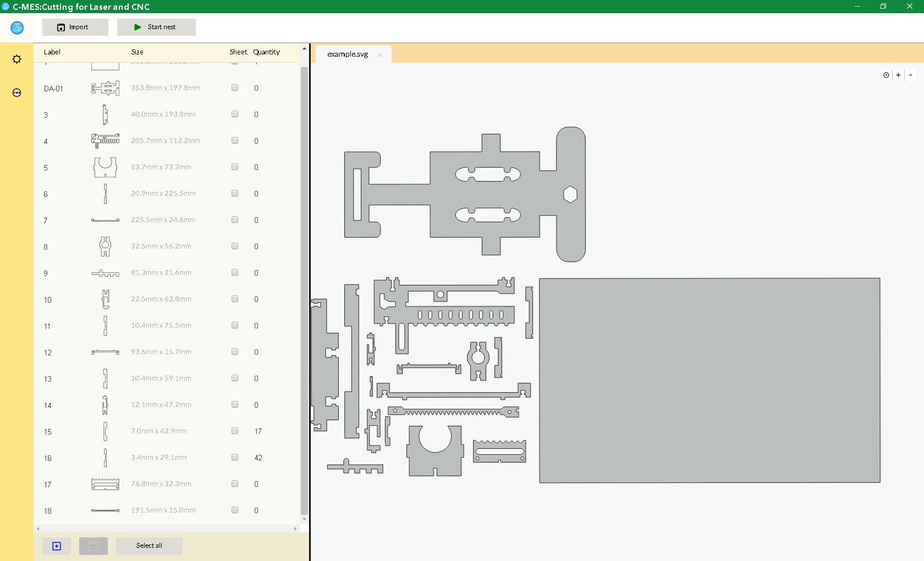Click size text 205.7mm x 112.2mm
Screen dimensions: 924x561
tap(166, 141)
